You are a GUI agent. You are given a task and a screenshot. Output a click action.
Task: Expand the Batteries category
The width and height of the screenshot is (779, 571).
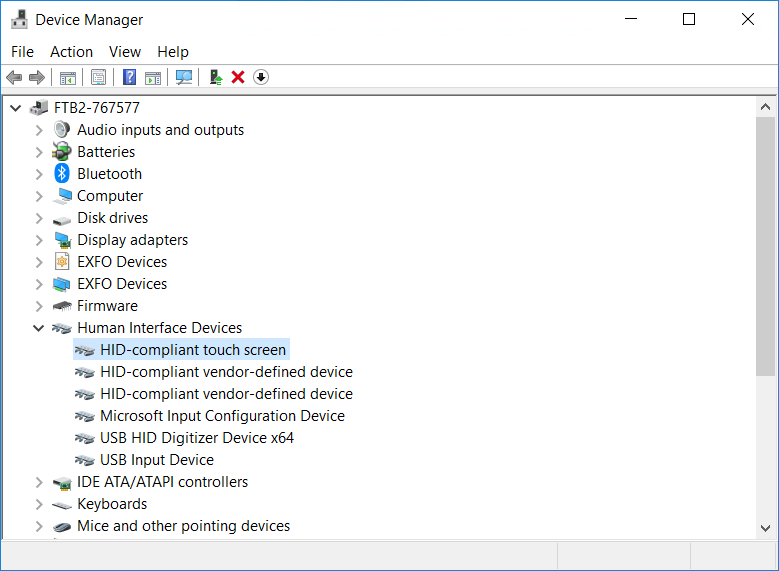pyautogui.click(x=39, y=152)
